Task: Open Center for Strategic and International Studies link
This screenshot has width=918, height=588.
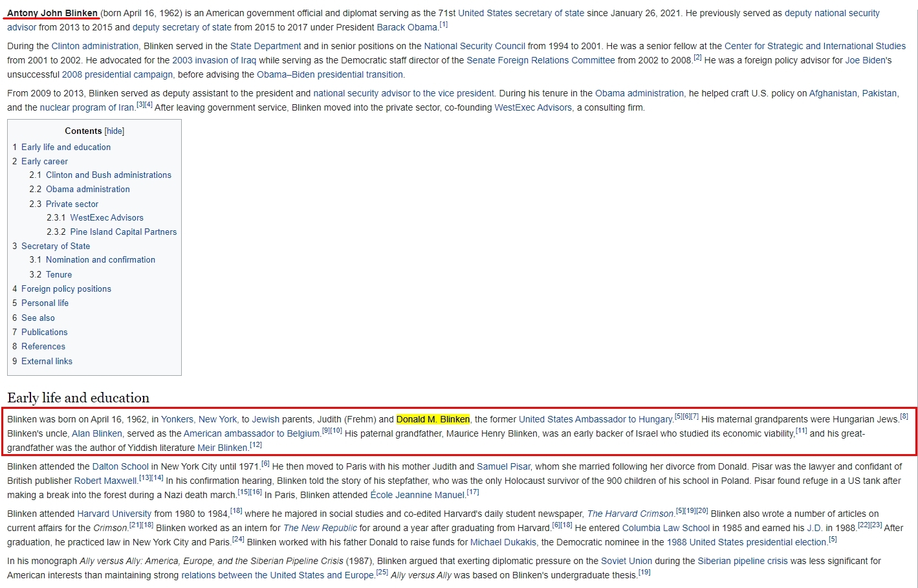Action: point(815,46)
